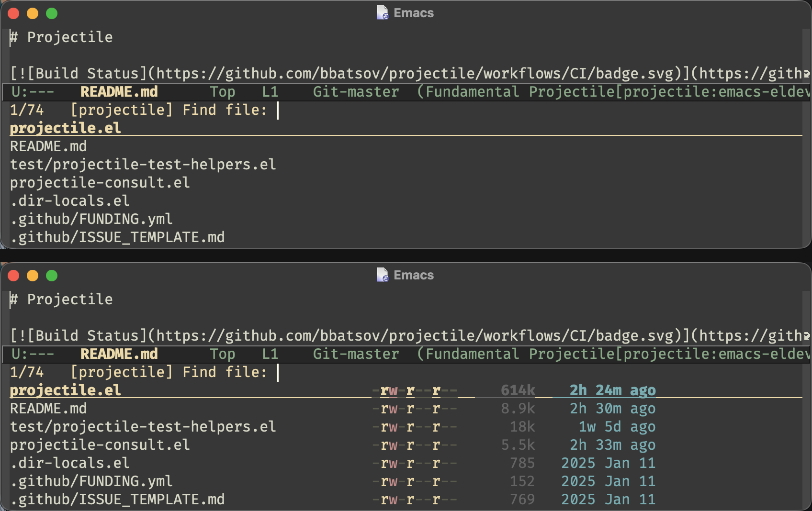
Task: Click the yellow minimize button of bottom window
Action: (33, 276)
